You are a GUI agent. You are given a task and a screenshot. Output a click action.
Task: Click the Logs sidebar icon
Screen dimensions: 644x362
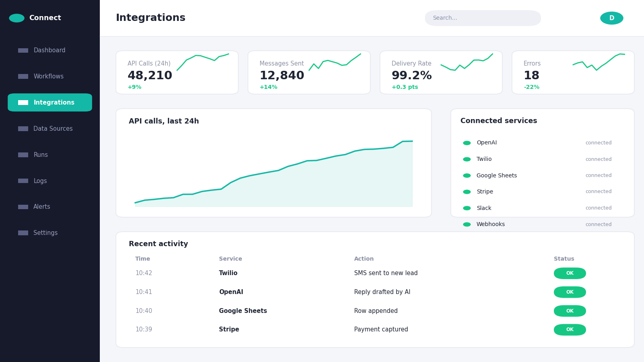(23, 181)
